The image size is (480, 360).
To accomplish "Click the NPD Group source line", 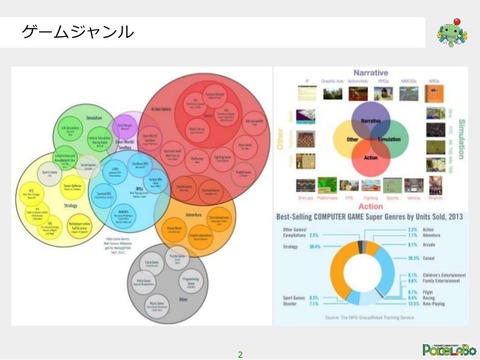I will pyautogui.click(x=369, y=317).
